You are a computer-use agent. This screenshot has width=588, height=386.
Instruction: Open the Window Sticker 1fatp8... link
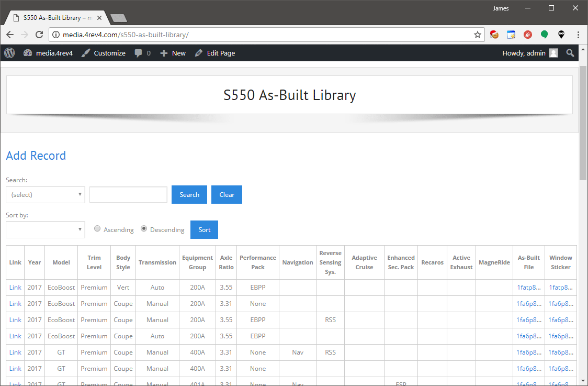coord(561,287)
